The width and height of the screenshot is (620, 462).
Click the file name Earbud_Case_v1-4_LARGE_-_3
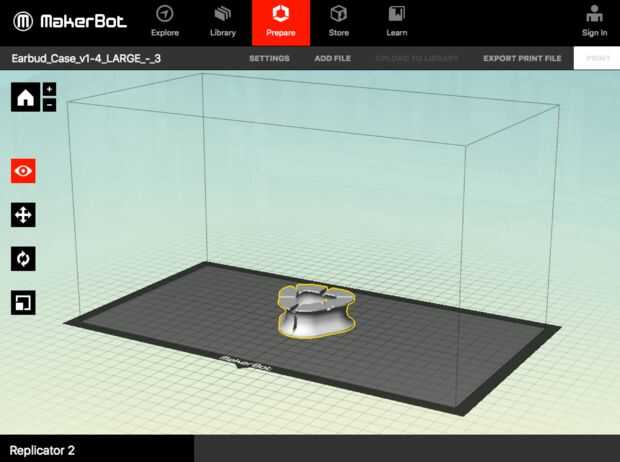click(x=86, y=59)
